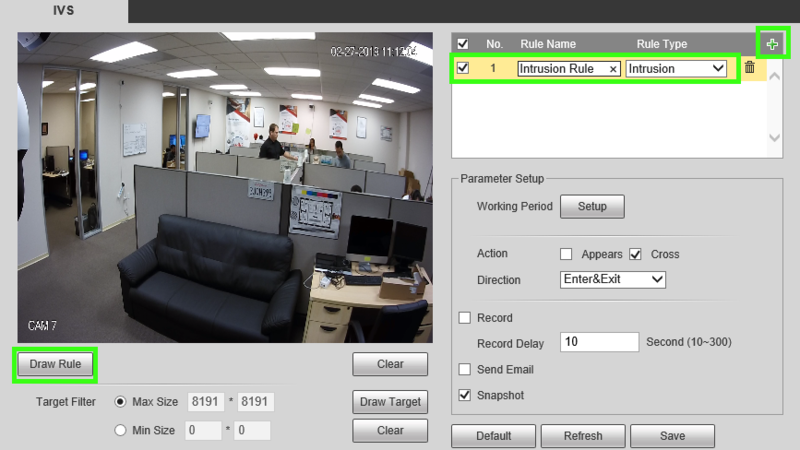Select Min Size radio button
The height and width of the screenshot is (450, 800).
[x=120, y=430]
